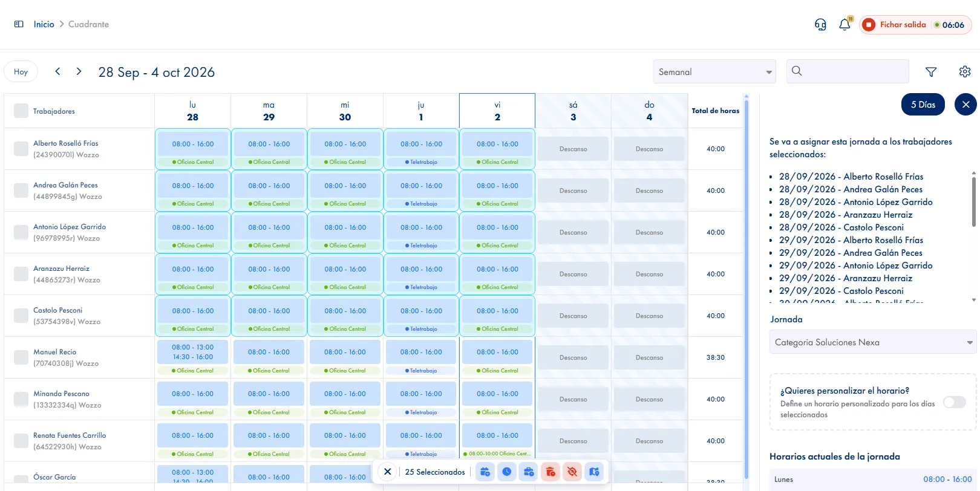Tick the checkbox for Renata Fuentes Carrillo
Viewport: 980px width, 491px height.
(x=21, y=441)
